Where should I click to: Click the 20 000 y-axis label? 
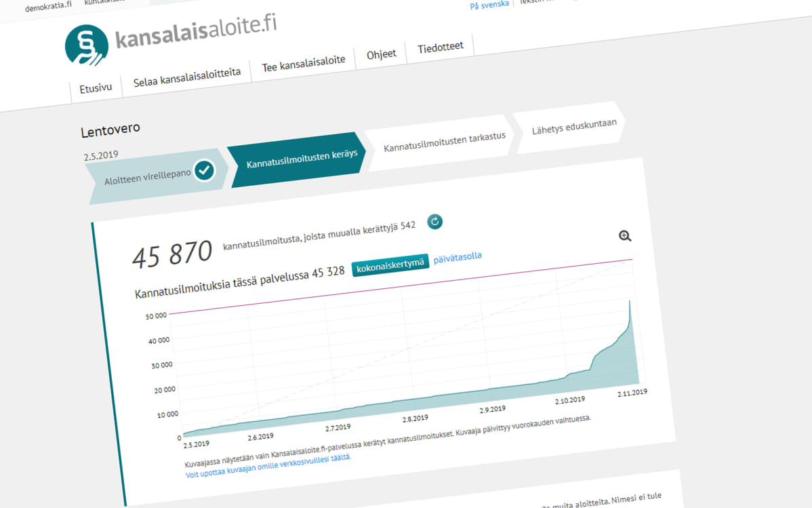point(165,390)
